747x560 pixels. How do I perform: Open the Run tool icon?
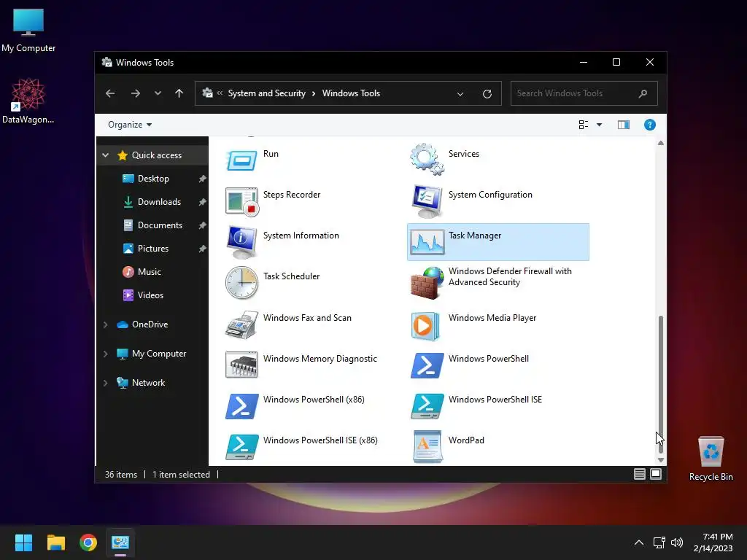[x=241, y=160]
